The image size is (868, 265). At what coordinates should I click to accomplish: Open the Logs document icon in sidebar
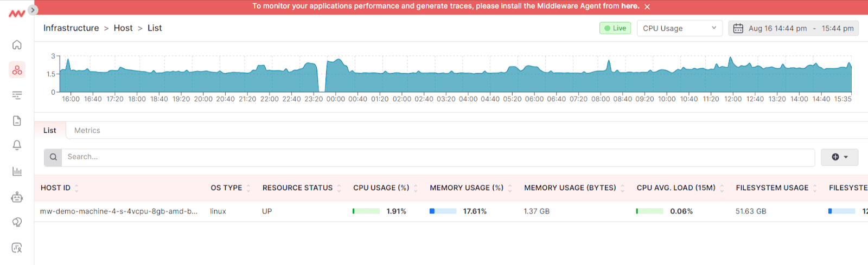[17, 120]
